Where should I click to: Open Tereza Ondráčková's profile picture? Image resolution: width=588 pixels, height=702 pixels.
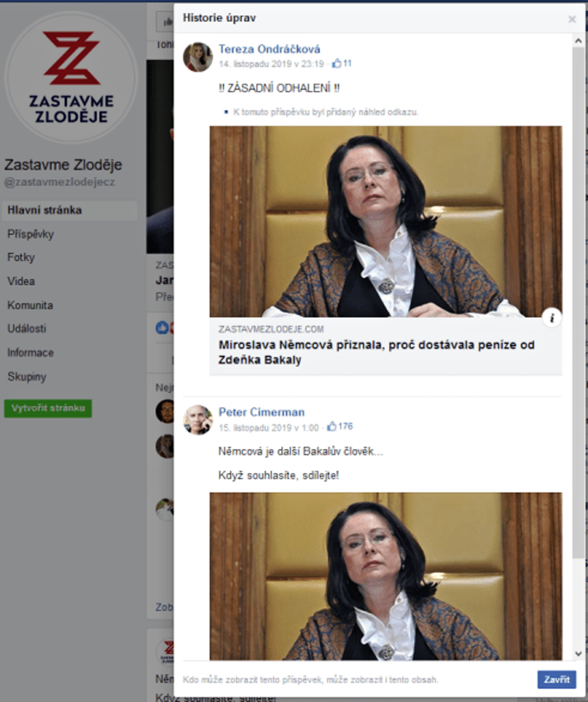click(198, 57)
